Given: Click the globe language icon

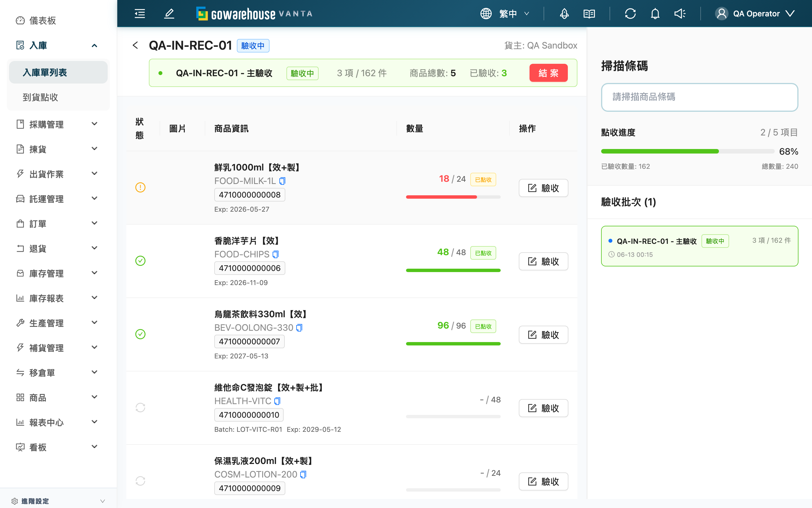Looking at the screenshot, I should pos(486,14).
